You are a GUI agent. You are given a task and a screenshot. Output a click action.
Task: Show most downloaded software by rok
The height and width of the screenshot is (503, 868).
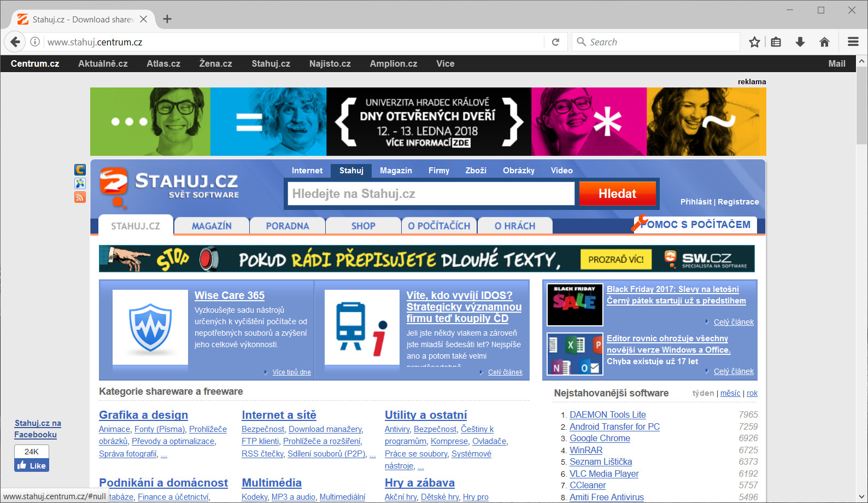[x=752, y=393]
